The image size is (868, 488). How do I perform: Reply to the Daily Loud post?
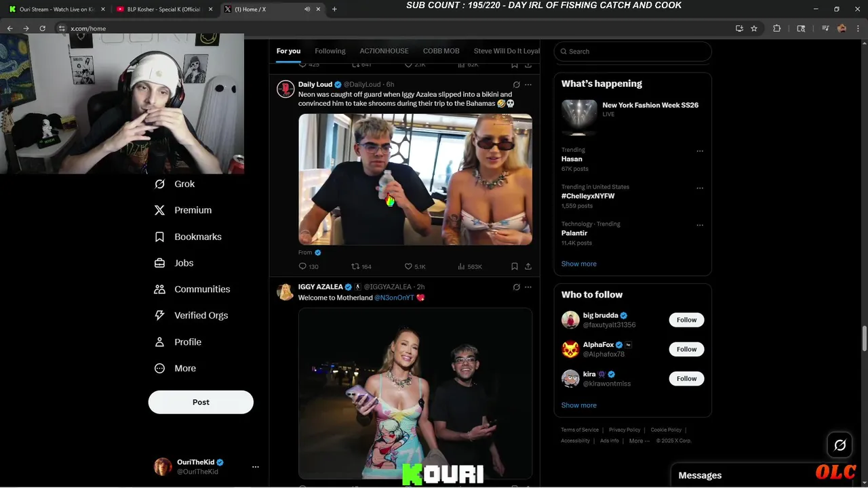point(309,266)
